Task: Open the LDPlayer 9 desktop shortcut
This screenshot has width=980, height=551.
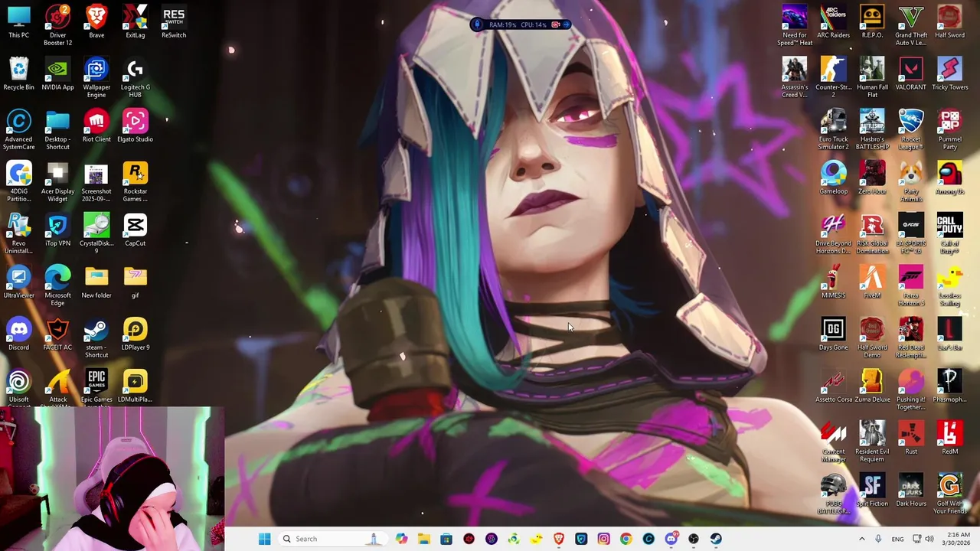Action: pyautogui.click(x=136, y=334)
